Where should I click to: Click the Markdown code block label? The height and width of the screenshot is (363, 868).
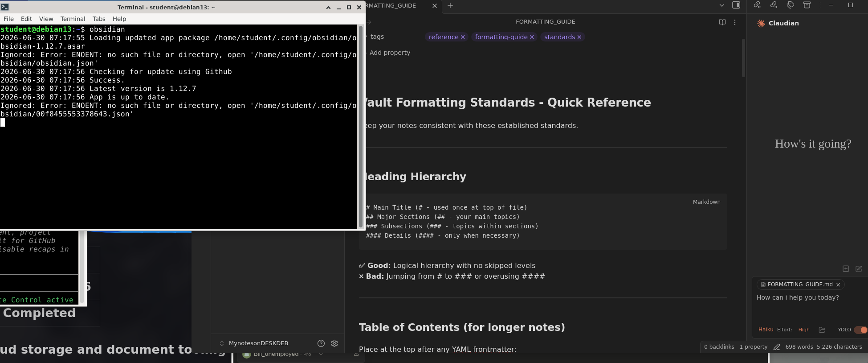click(706, 202)
